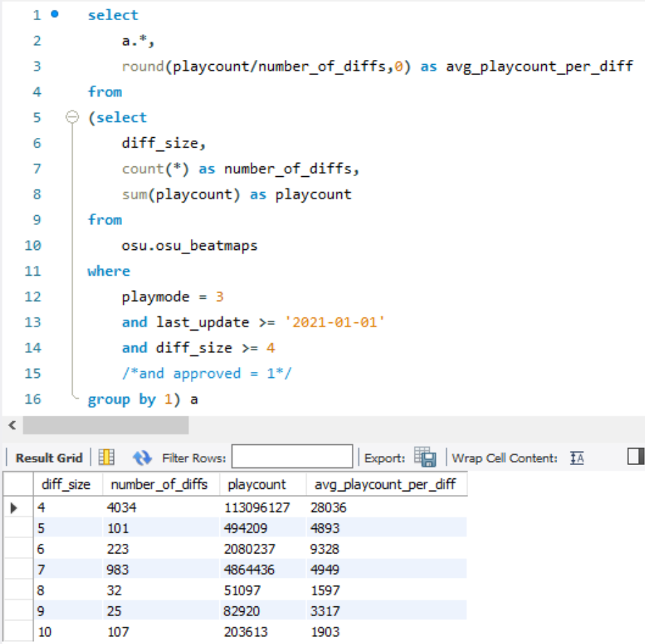Select cell with diff_size 7
The width and height of the screenshot is (645, 644).
point(68,570)
